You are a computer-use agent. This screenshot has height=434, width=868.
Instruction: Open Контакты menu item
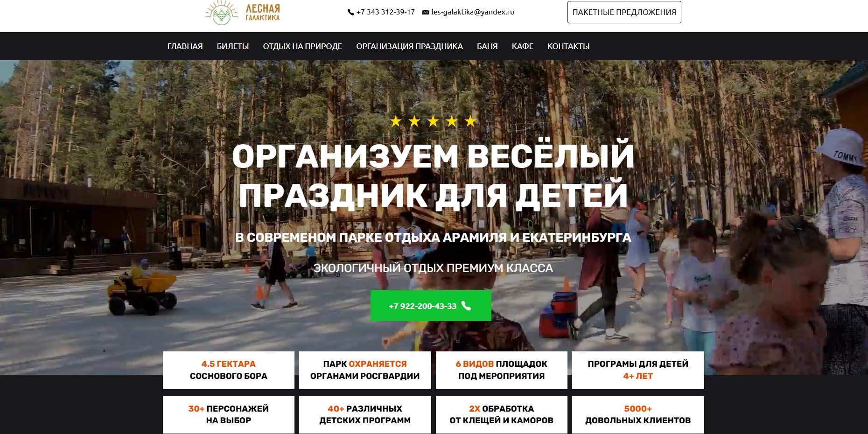point(568,46)
